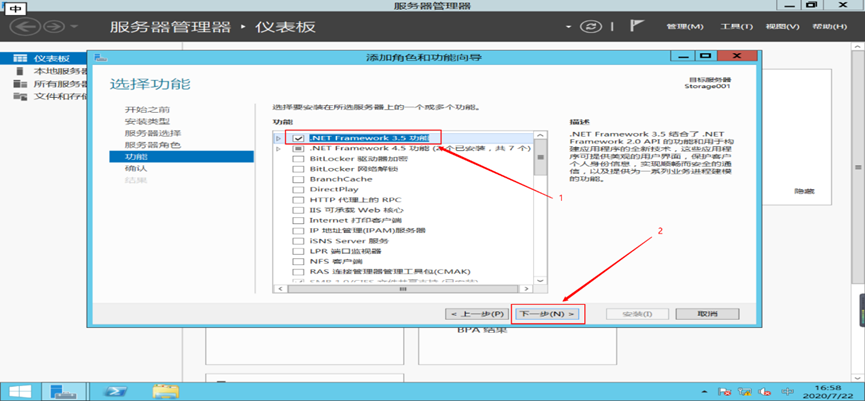The height and width of the screenshot is (401, 865).
Task: Select 仪表板 icon in left sidebar
Action: [20, 58]
